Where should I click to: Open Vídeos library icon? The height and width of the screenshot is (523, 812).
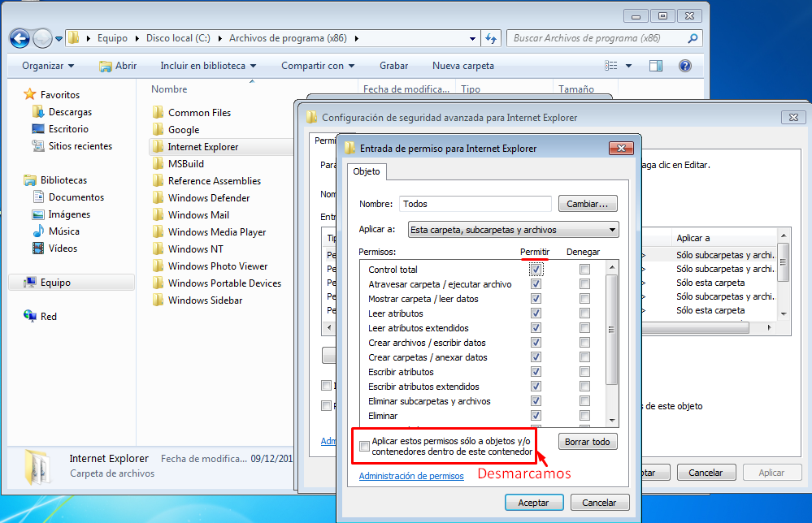point(38,249)
